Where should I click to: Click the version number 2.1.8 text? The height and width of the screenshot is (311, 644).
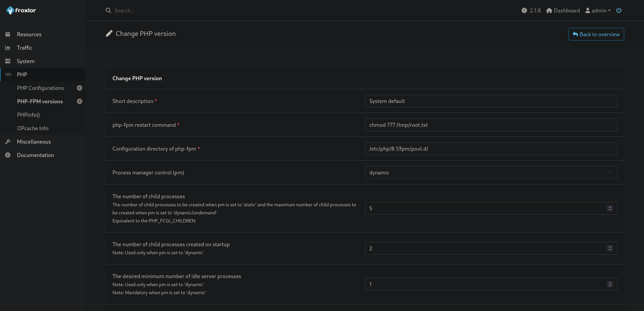[x=535, y=10]
